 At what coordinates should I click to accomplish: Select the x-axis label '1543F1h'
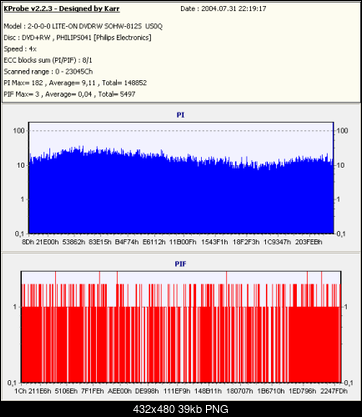(214, 242)
